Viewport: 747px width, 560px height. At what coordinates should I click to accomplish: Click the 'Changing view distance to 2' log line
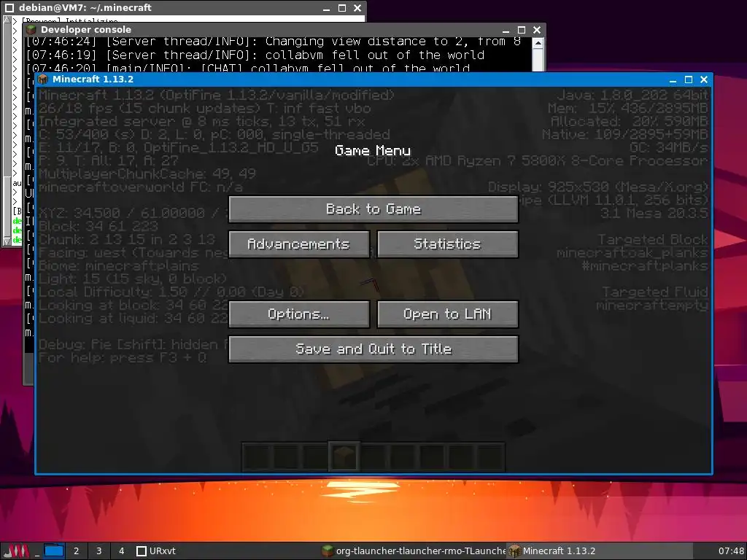[x=273, y=42]
